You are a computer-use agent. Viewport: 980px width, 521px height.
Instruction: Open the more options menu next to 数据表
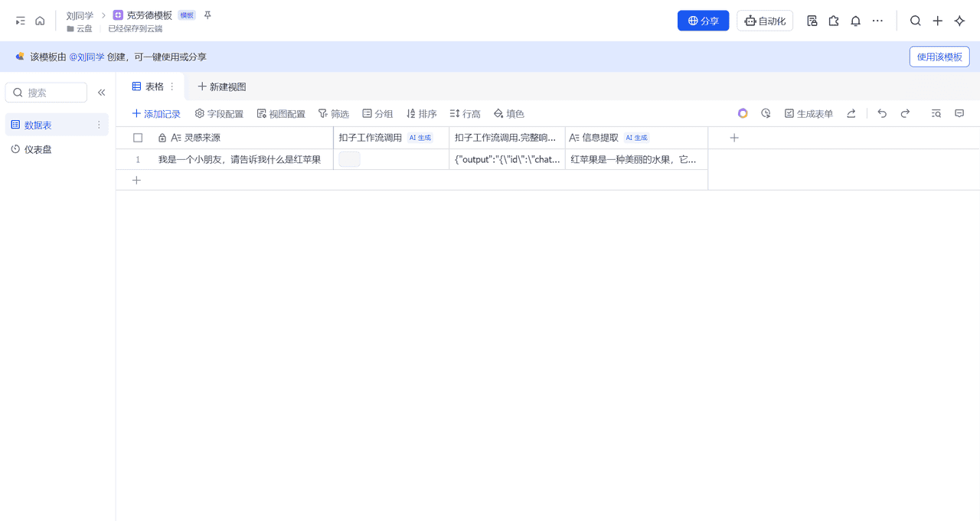coord(98,124)
